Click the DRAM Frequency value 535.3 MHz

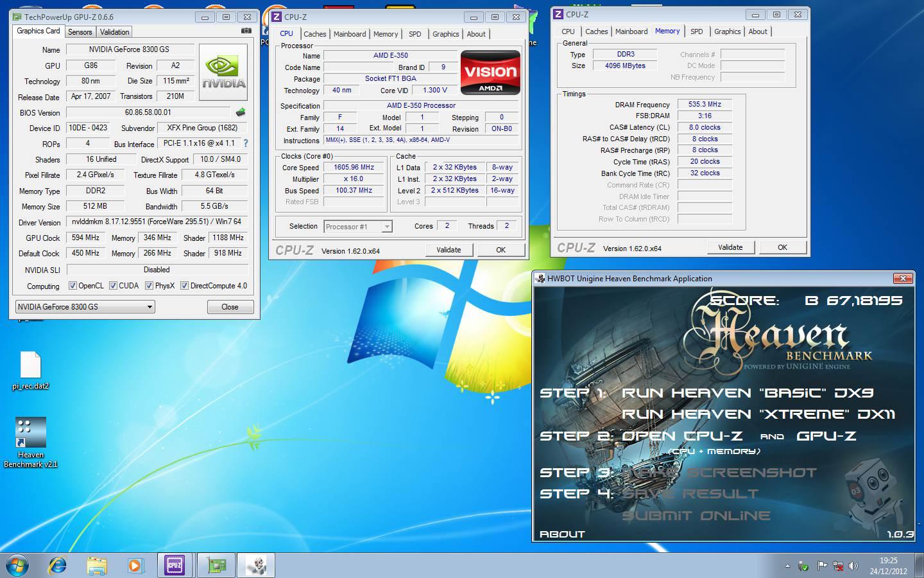[705, 104]
